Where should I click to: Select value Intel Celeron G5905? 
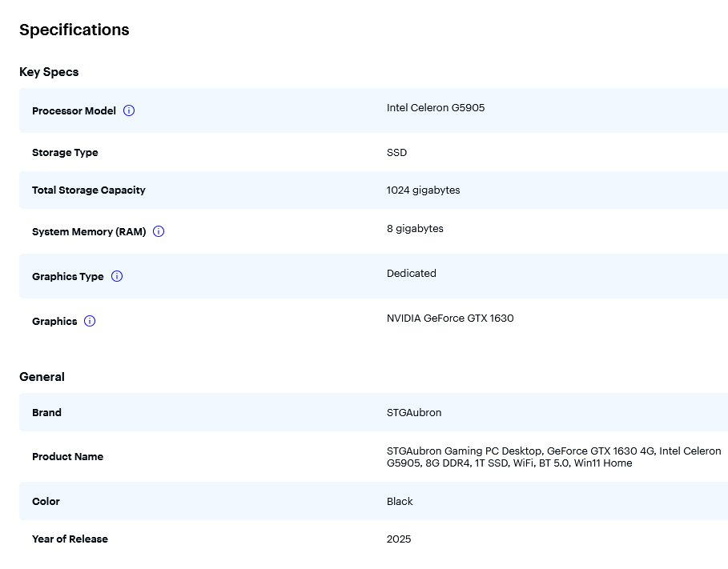point(436,108)
